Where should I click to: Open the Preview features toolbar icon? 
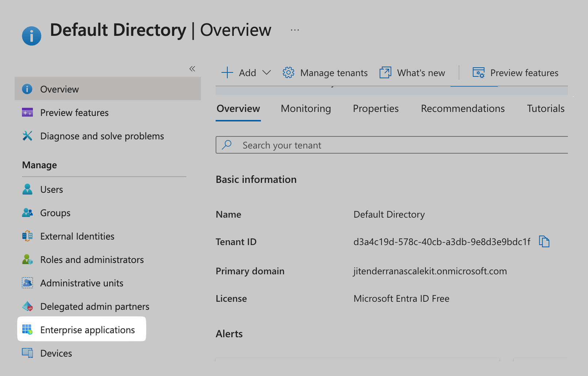click(x=479, y=72)
